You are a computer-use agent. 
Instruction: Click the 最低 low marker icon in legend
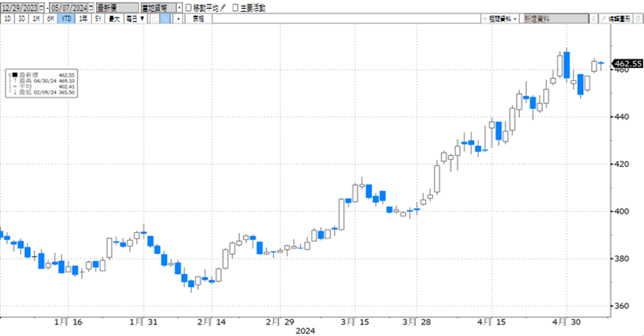pyautogui.click(x=15, y=92)
